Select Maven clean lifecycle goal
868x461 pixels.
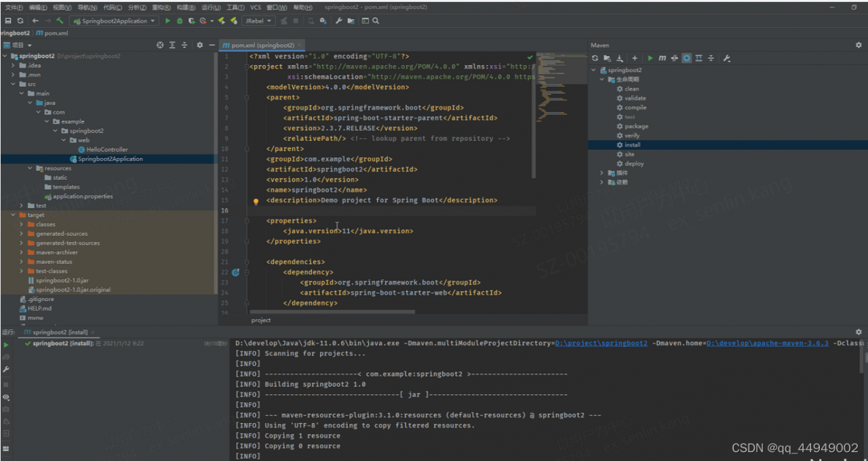(x=631, y=89)
